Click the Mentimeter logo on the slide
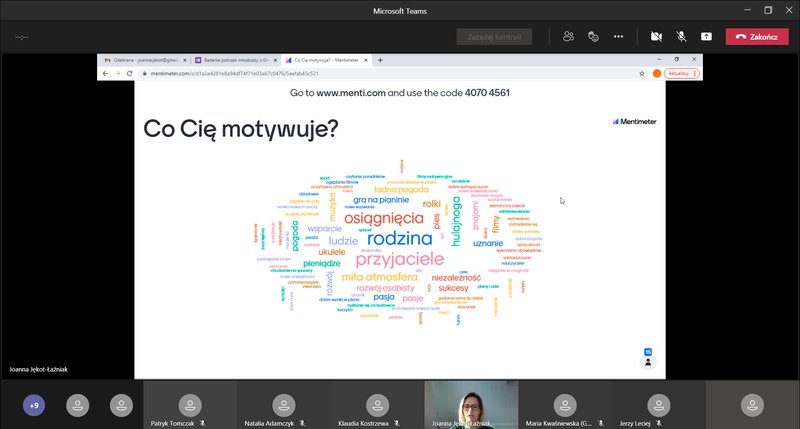The image size is (800, 429). coord(633,120)
